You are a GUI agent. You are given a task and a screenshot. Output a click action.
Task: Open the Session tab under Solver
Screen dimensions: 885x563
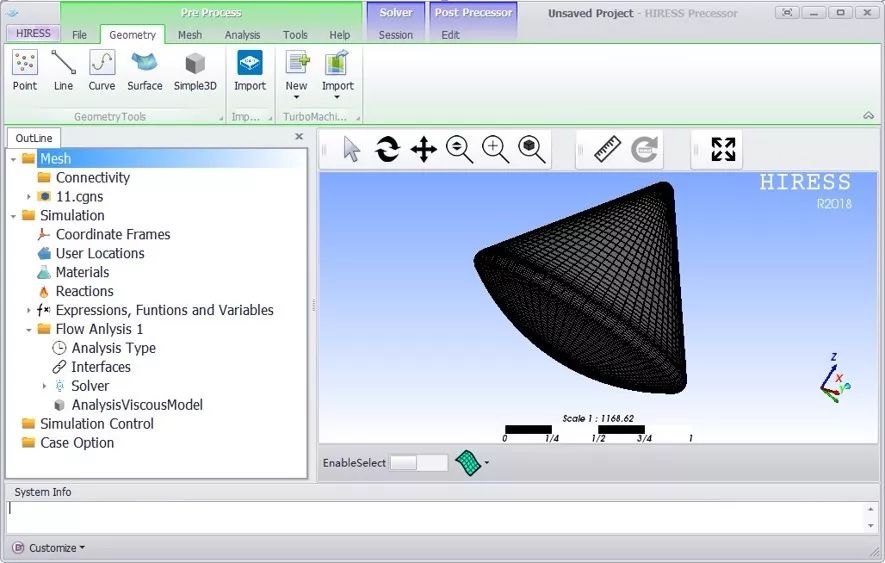coord(396,35)
